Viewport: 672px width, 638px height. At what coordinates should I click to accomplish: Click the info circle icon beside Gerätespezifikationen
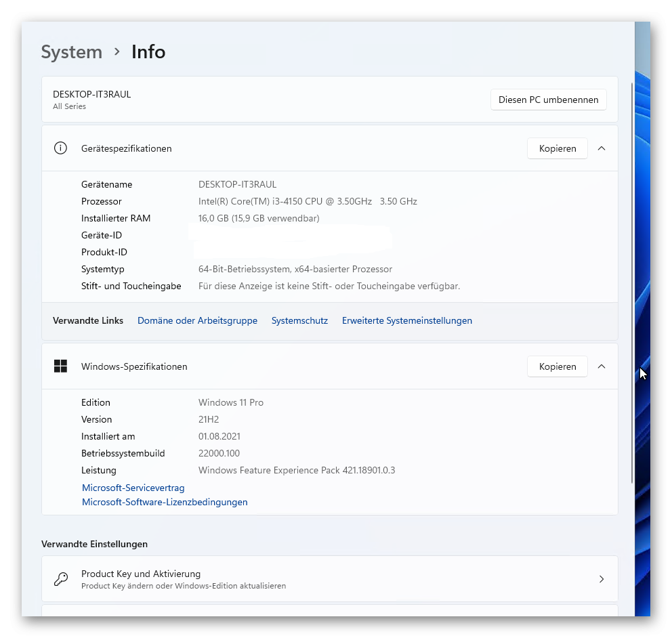coord(60,148)
